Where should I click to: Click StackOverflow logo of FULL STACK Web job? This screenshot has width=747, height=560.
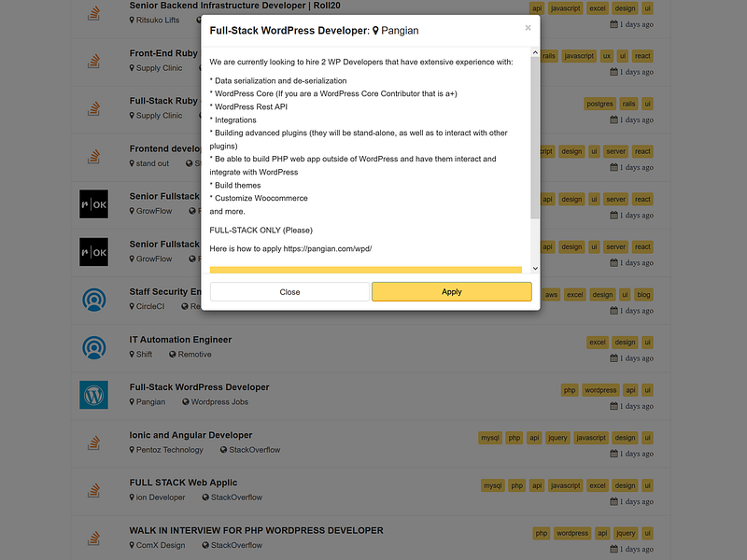94,490
